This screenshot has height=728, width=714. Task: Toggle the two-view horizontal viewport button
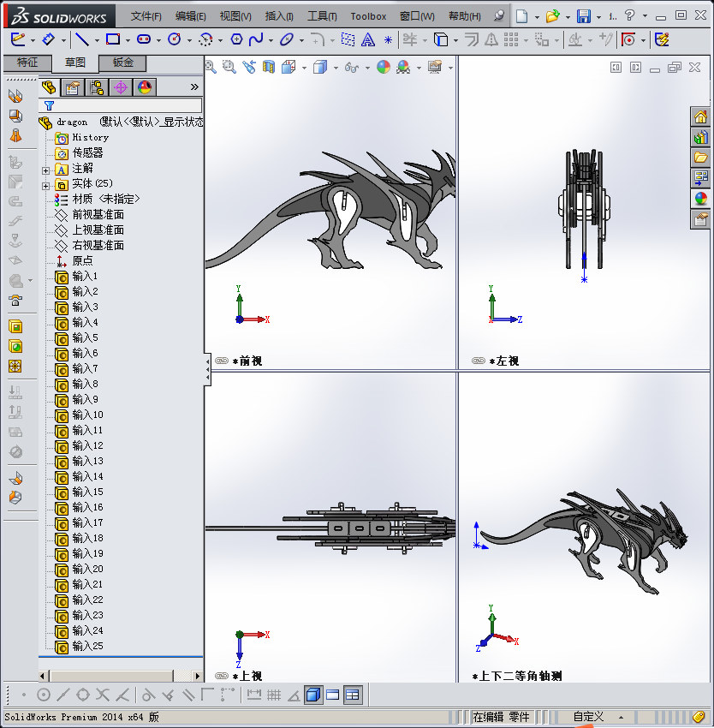point(333,695)
